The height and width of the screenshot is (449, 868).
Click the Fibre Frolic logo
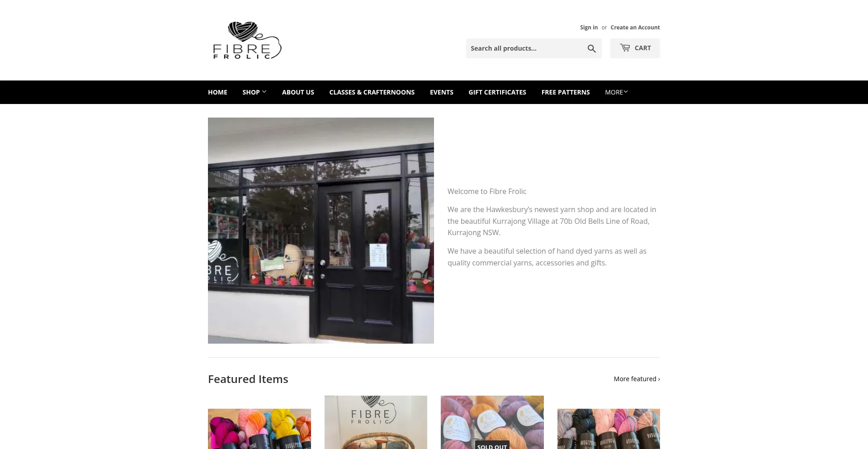click(x=247, y=40)
